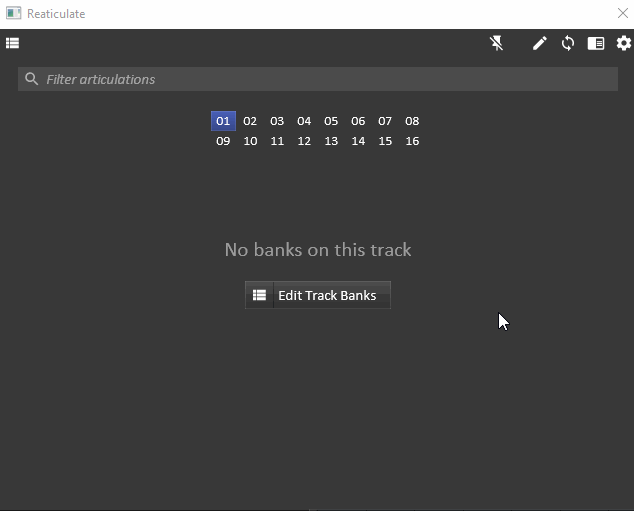The image size is (634, 511).
Task: Close the Reaticulate window
Action: (623, 13)
